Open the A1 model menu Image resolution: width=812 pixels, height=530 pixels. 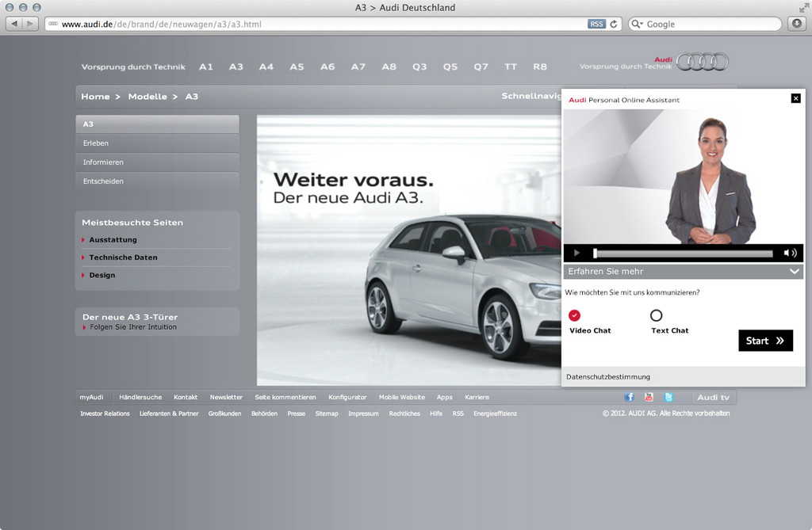206,67
